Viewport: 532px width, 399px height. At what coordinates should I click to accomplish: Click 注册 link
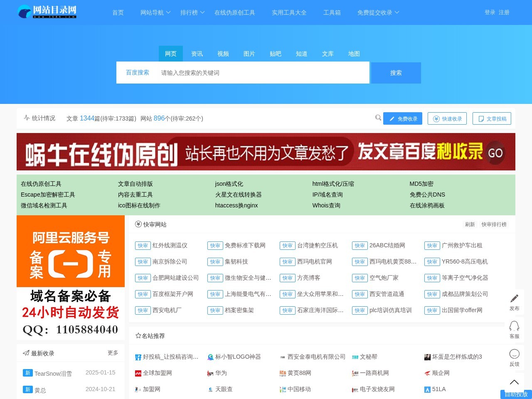[504, 12]
